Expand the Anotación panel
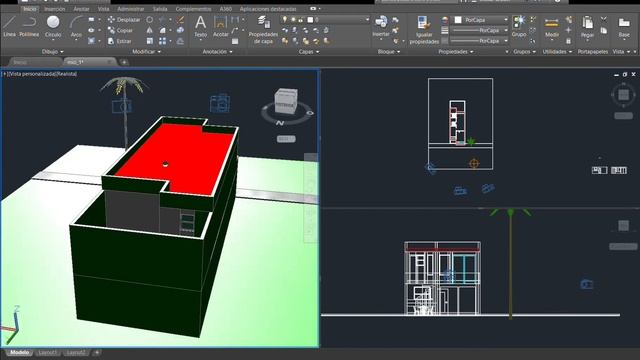This screenshot has height=360, width=640. pos(218,52)
